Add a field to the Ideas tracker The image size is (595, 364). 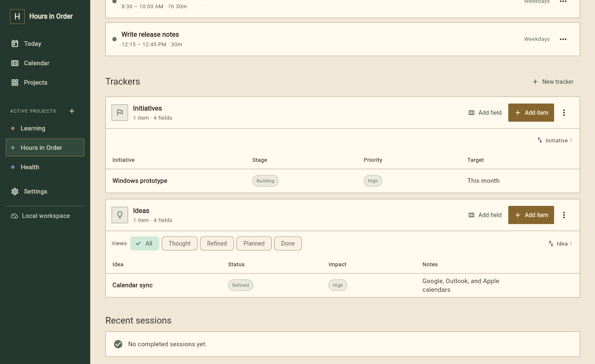click(485, 215)
